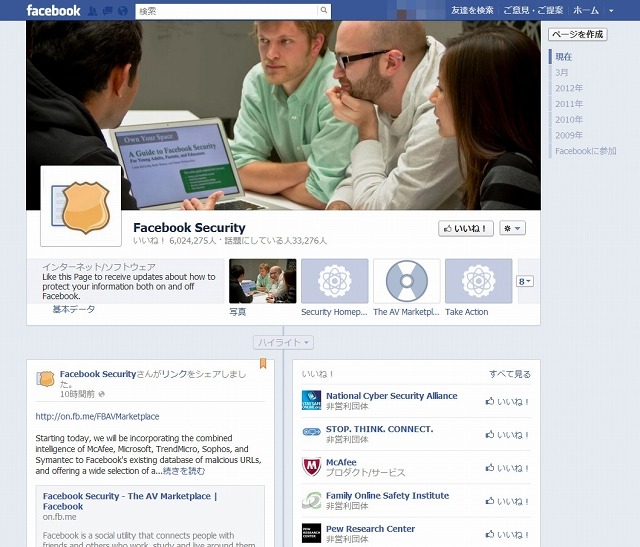Click the すべて見る link in likes box
The height and width of the screenshot is (547, 640).
(510, 374)
